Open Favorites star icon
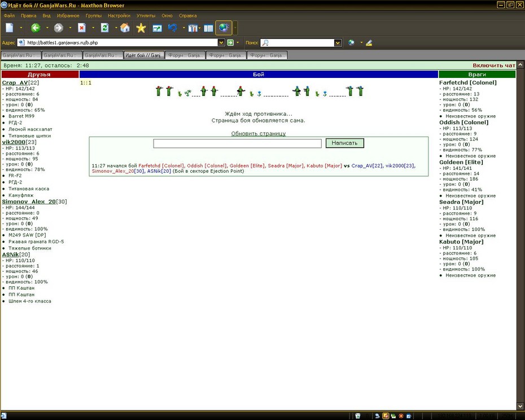Image resolution: width=525 pixels, height=420 pixels. 141,28
